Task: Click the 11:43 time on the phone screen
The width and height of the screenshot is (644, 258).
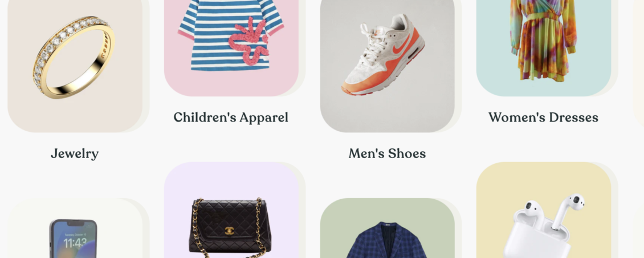Action: point(75,243)
